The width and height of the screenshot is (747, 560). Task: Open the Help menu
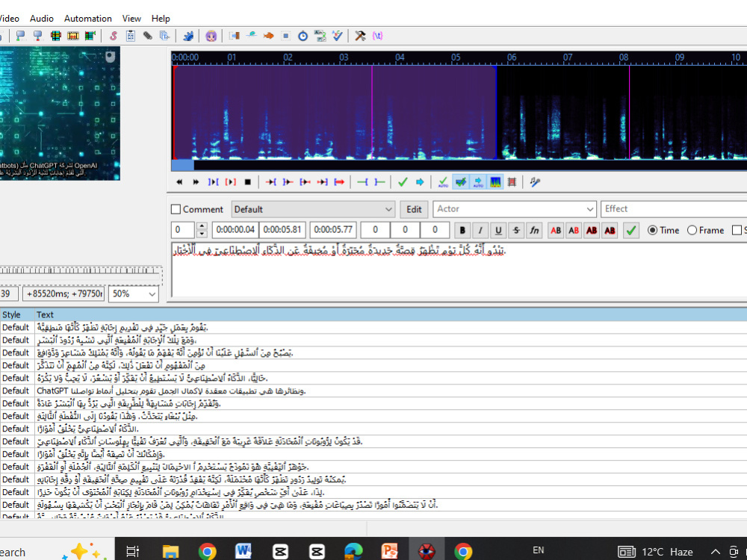click(x=161, y=19)
